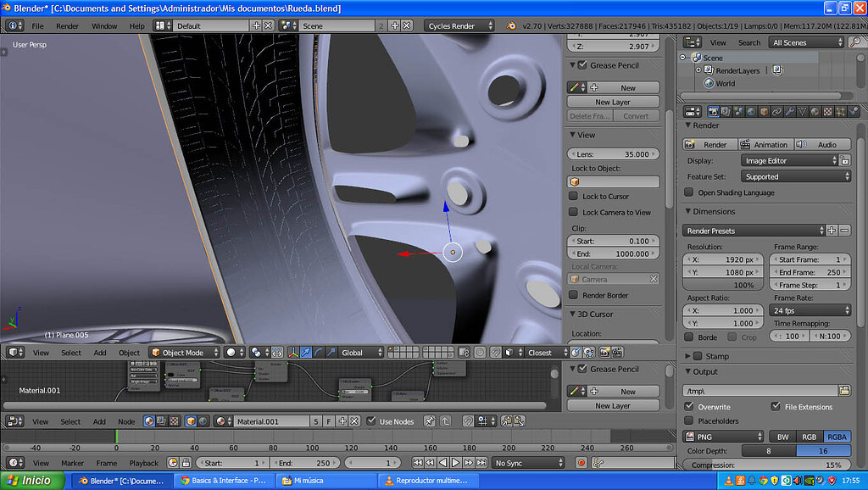Viewport: 868px width, 490px height.
Task: Open the Window menu
Action: [x=104, y=25]
